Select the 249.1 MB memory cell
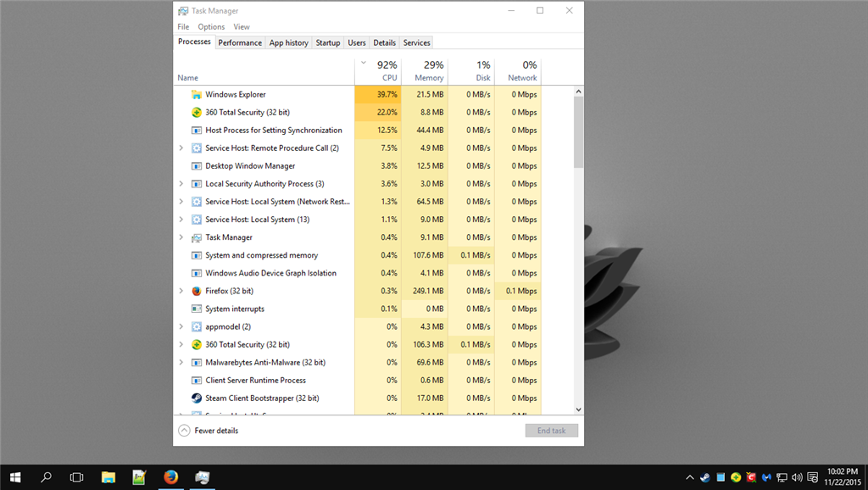This screenshot has width=868, height=490. (425, 291)
